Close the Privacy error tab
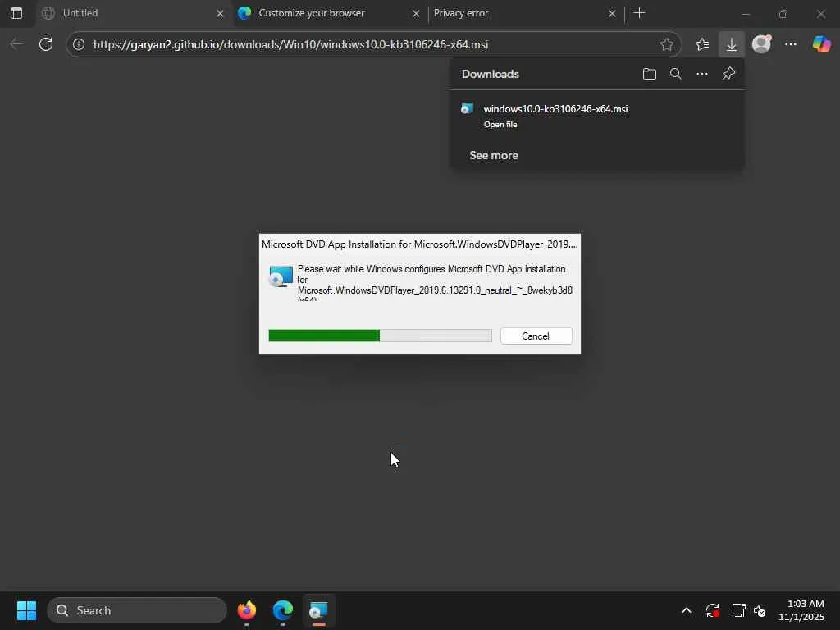This screenshot has width=840, height=630. pos(612,13)
